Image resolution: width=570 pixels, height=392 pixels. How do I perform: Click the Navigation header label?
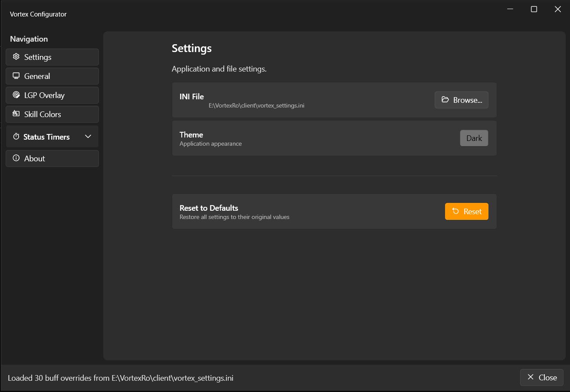[29, 39]
